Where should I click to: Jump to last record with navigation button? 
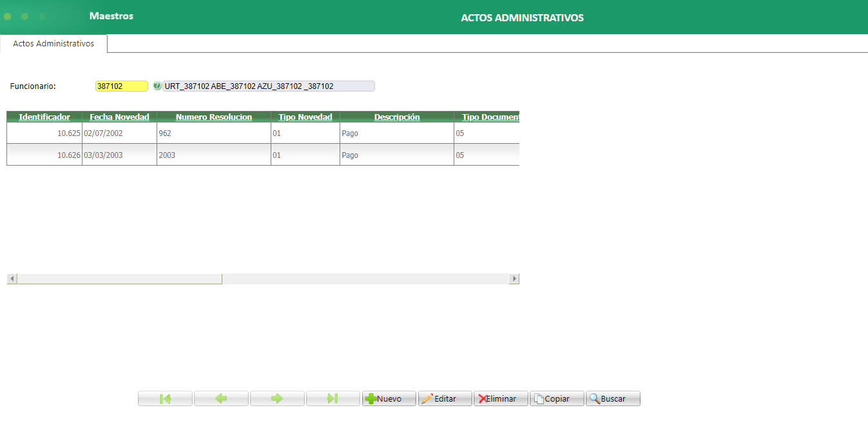(x=333, y=399)
